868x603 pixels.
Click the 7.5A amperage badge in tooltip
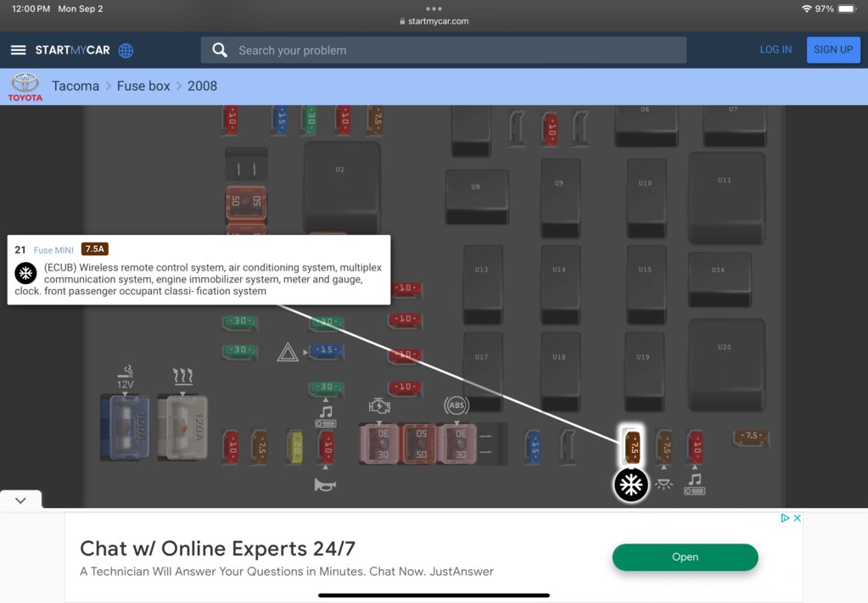click(x=95, y=249)
